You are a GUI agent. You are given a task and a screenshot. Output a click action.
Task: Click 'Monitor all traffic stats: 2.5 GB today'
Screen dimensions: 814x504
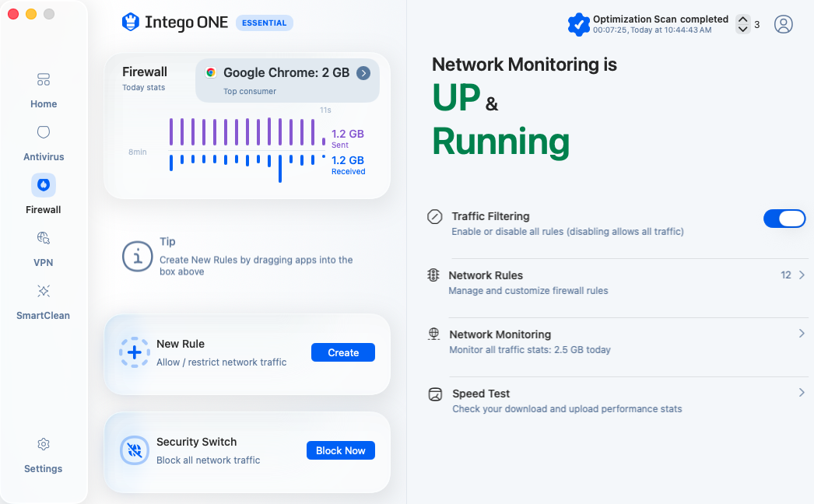(x=529, y=350)
